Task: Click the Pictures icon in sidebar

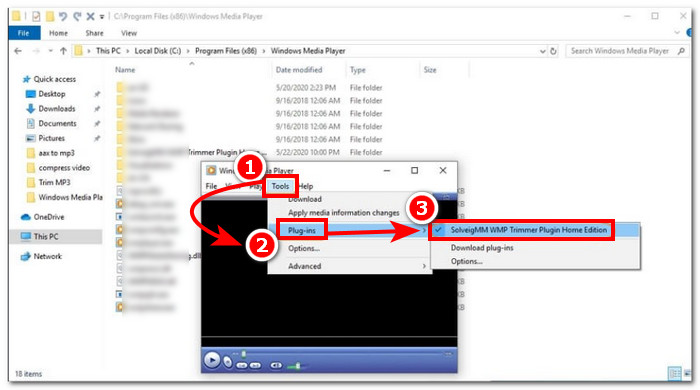Action: pyautogui.click(x=30, y=138)
